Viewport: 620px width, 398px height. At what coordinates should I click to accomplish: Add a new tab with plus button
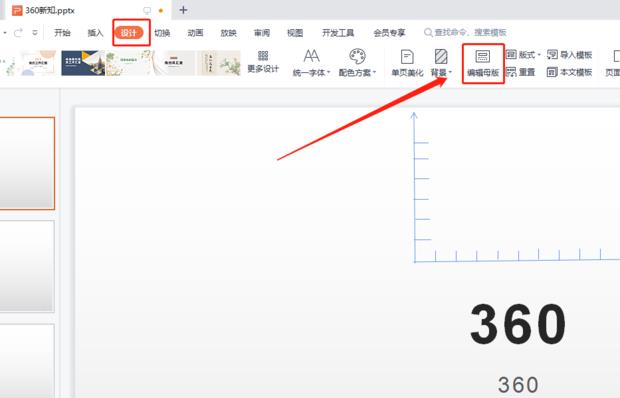183,10
